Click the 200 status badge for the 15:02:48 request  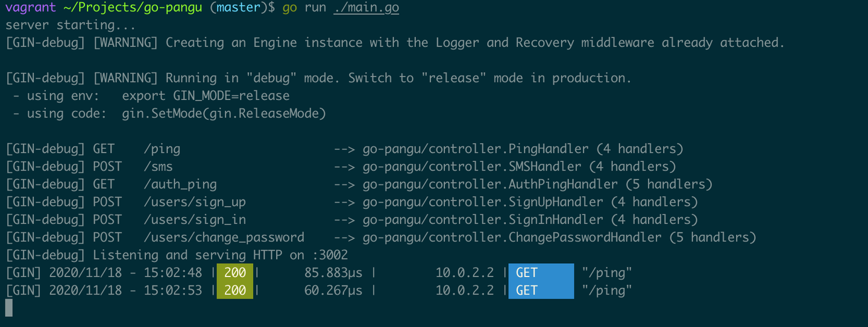pos(234,273)
